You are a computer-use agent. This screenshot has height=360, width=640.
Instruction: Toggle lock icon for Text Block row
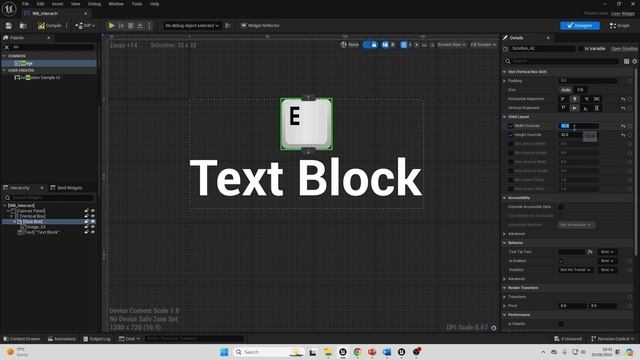(87, 232)
